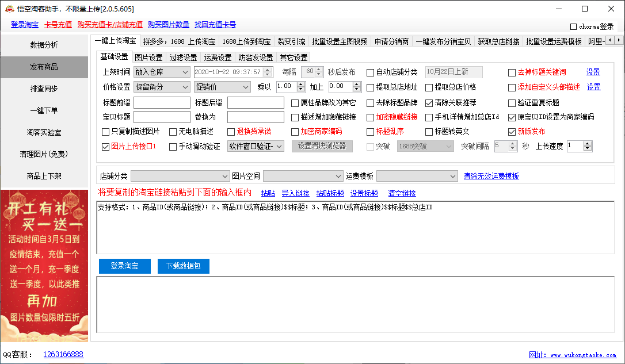Switch to 过滤设置 tab
The image size is (625, 364).
point(184,58)
